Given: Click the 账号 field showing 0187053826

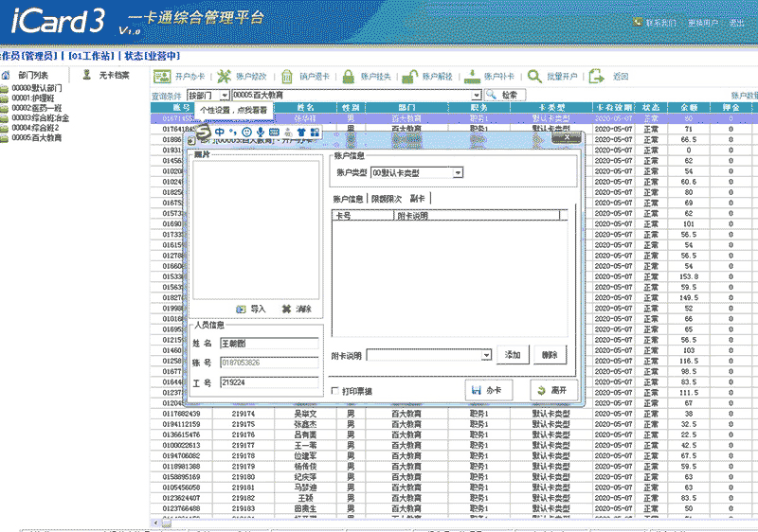Looking at the screenshot, I should [269, 363].
